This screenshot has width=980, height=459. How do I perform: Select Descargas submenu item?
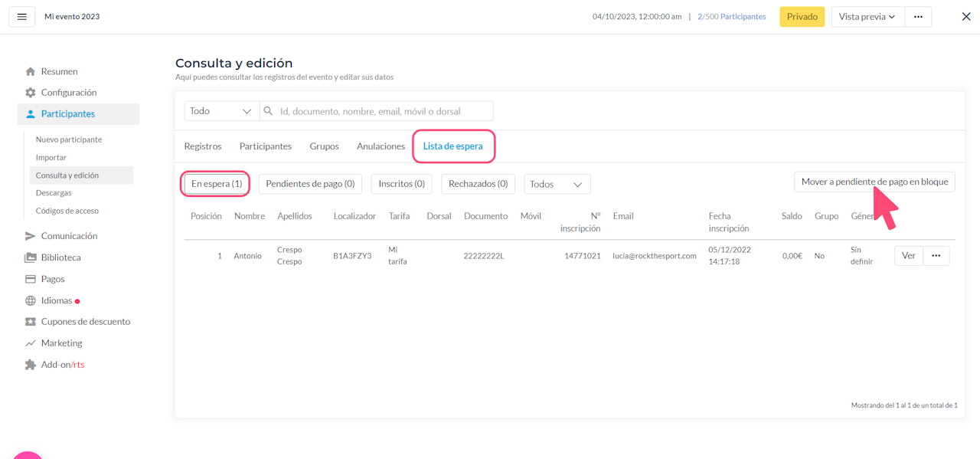pos(54,193)
